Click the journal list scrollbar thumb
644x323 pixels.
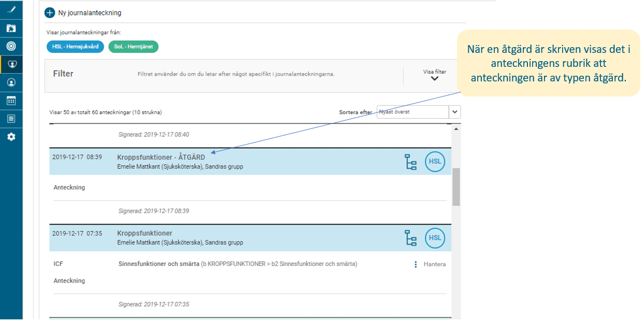(456, 187)
